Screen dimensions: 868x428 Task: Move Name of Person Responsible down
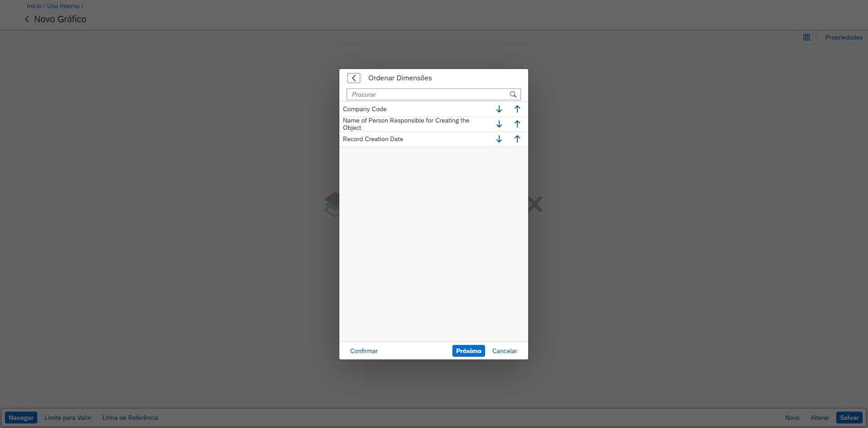click(499, 124)
